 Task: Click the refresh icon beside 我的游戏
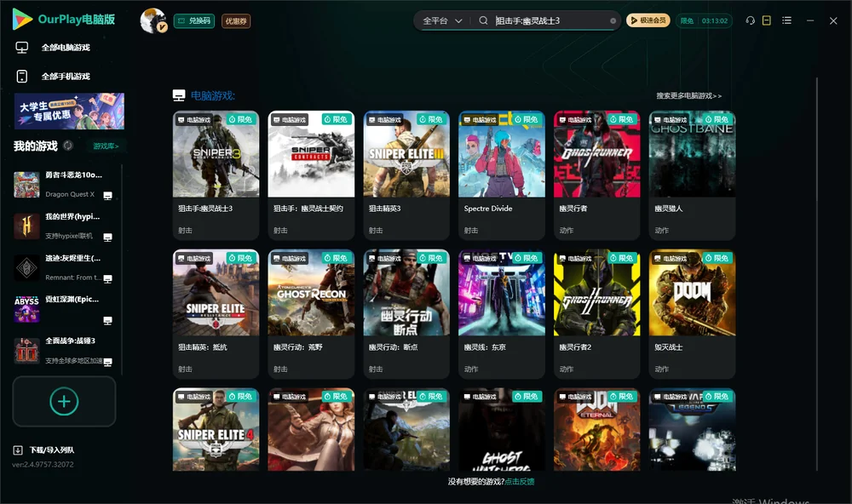pyautogui.click(x=68, y=146)
